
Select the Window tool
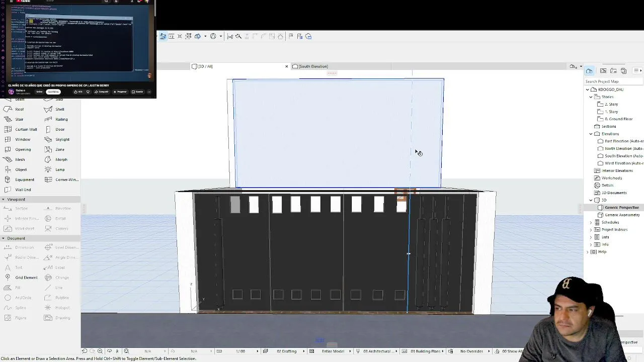pos(17,139)
